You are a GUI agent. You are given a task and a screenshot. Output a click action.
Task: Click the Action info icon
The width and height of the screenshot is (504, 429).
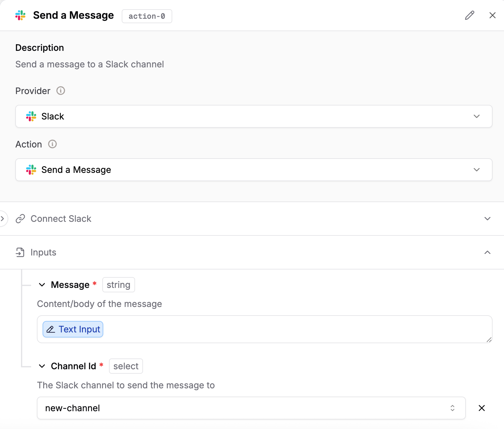click(x=52, y=144)
